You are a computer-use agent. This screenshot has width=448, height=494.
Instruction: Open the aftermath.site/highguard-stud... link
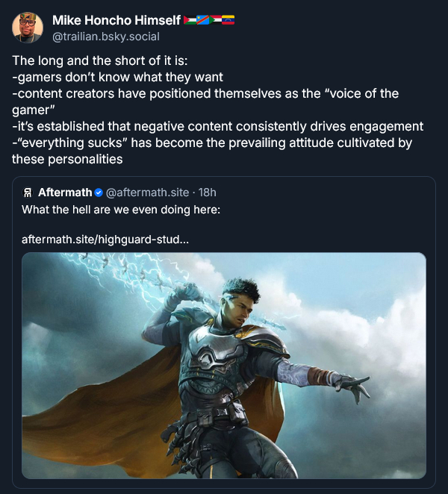tap(105, 240)
